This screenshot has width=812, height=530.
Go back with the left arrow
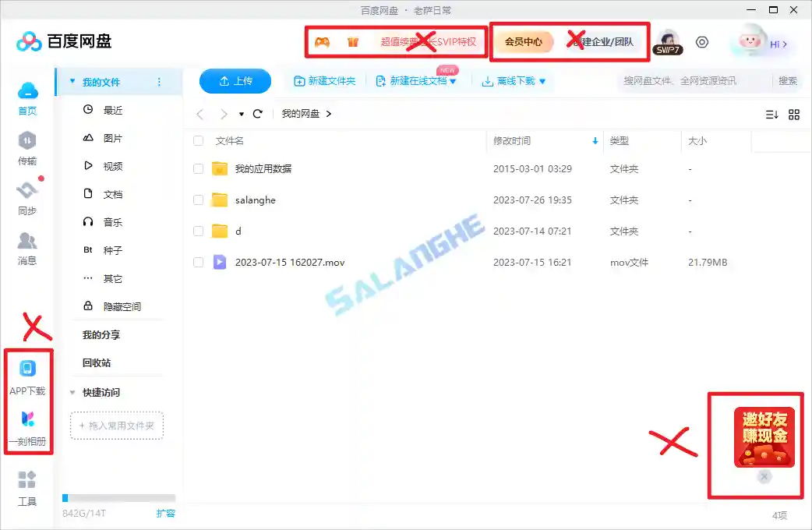200,114
